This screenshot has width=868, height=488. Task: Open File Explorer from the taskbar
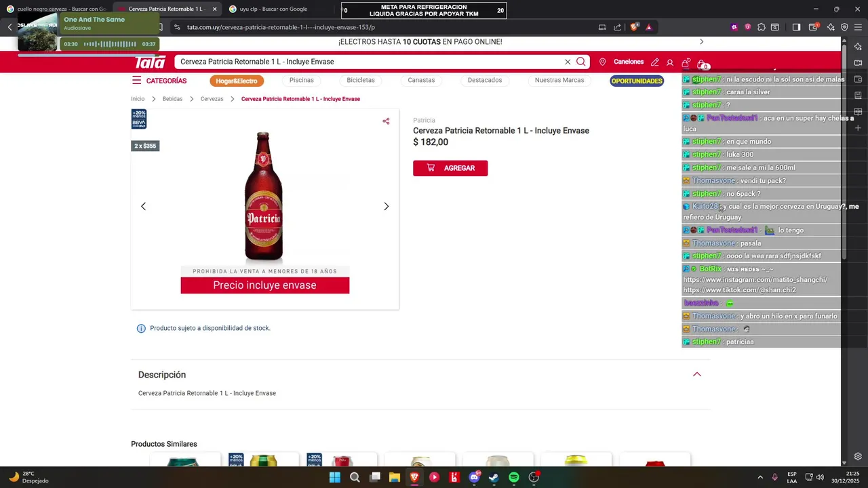point(394,477)
